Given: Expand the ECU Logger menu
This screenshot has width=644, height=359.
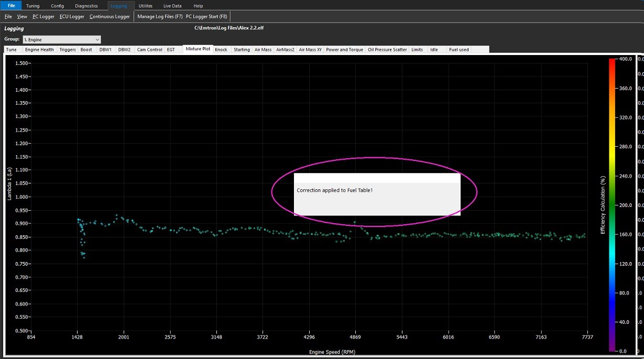Looking at the screenshot, I should [x=71, y=17].
